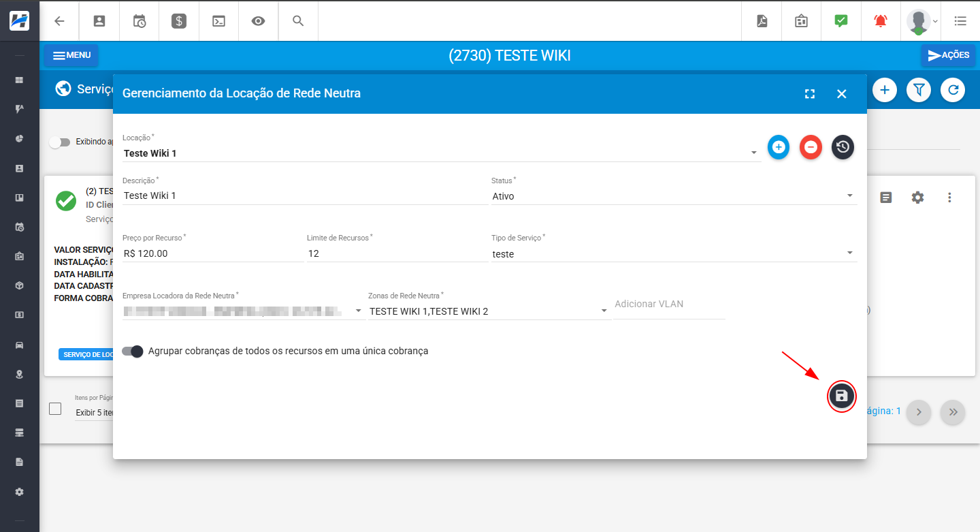
Task: Open service card three-dot menu
Action: [949, 198]
